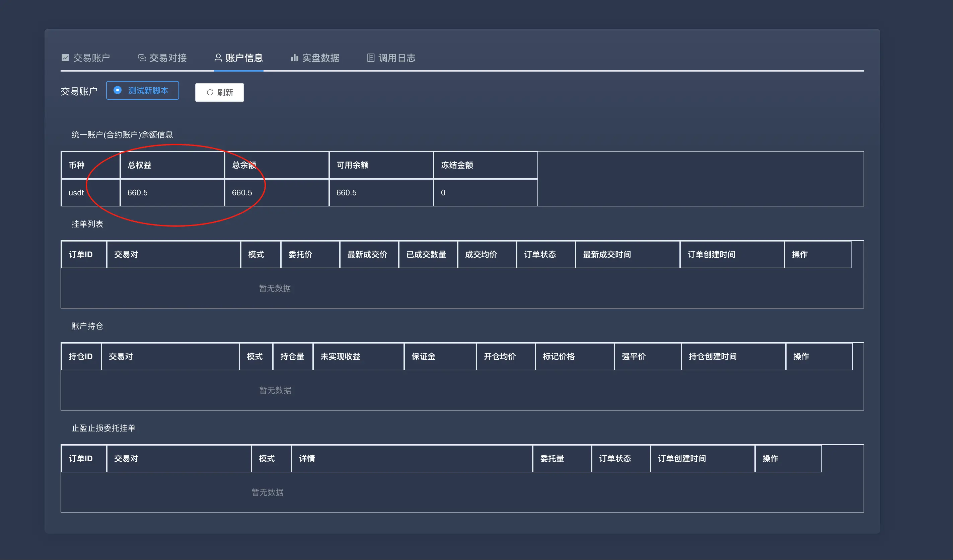Click the 660.5 value under 可用余额

click(x=346, y=193)
